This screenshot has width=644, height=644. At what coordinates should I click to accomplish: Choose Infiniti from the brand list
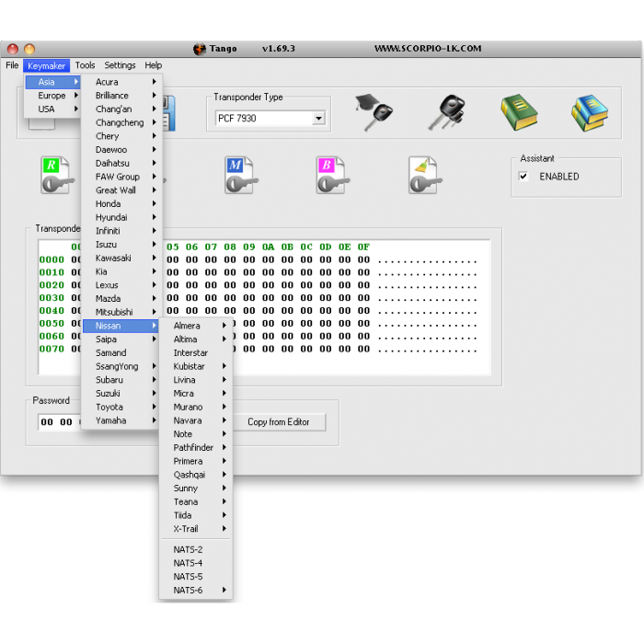click(x=122, y=231)
